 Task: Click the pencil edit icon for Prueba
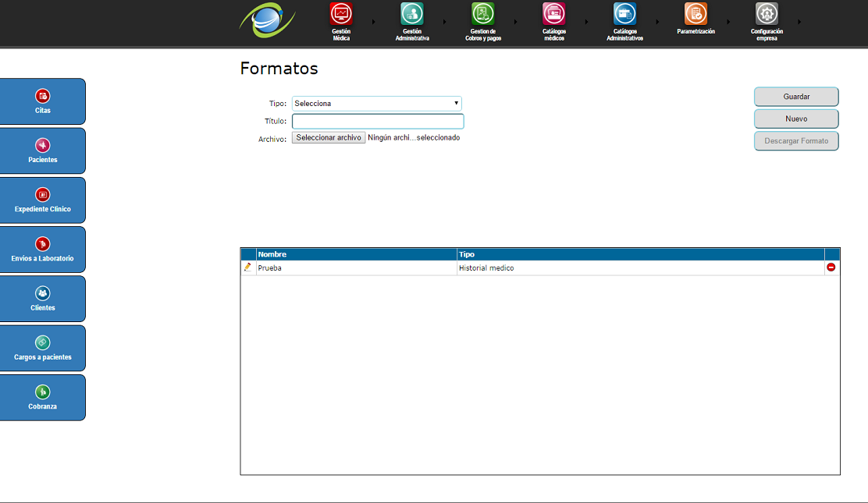pyautogui.click(x=247, y=267)
